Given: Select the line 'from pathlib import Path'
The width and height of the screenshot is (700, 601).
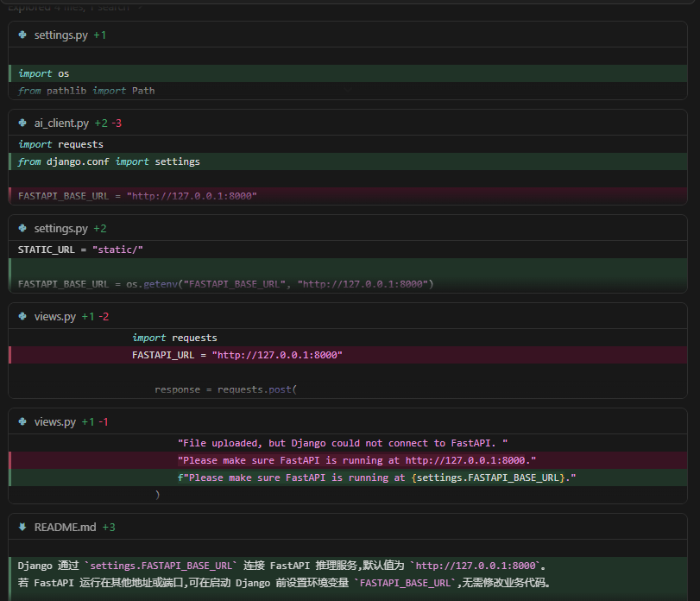Looking at the screenshot, I should 348,91.
